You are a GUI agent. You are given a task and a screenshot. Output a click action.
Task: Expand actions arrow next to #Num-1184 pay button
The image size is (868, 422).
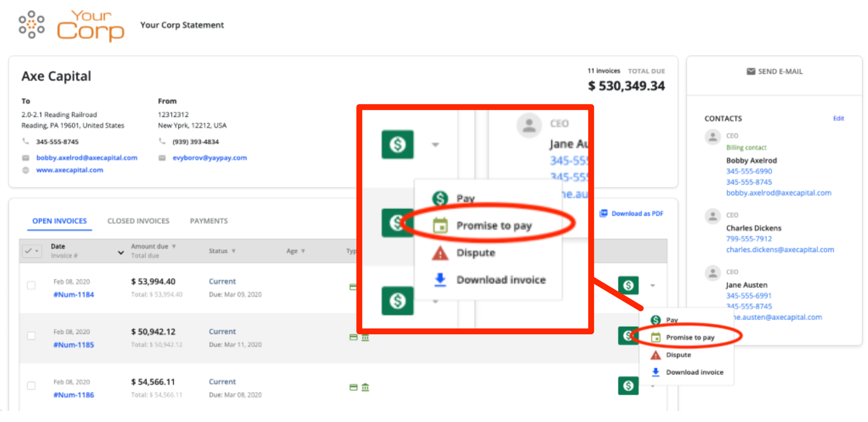(652, 286)
